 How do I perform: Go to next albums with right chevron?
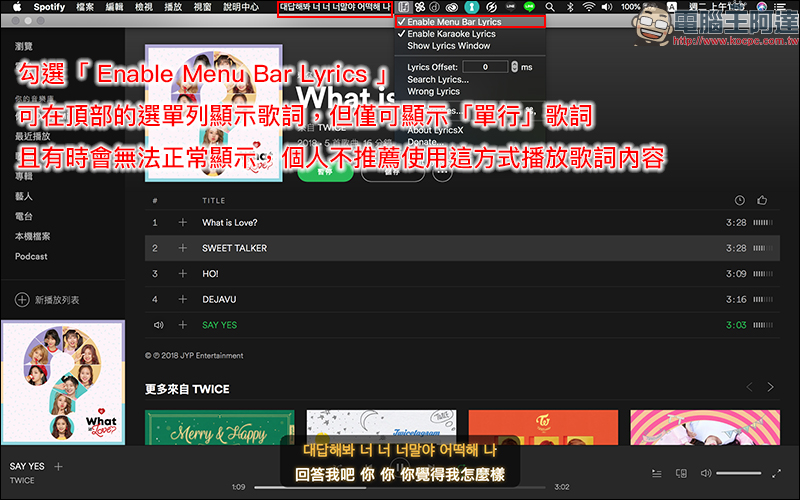pos(770,387)
